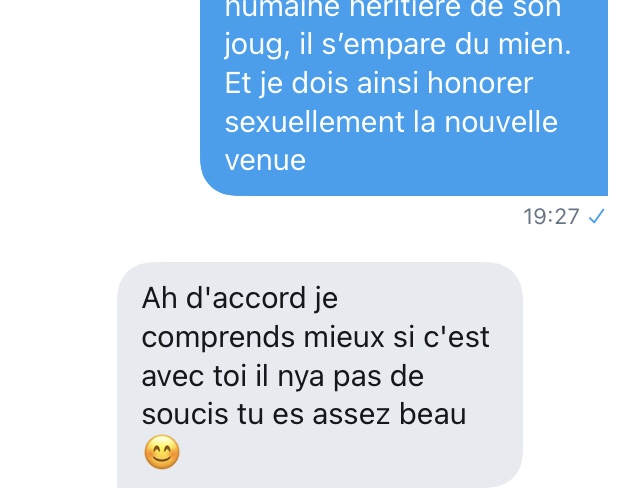
Task: Click the word "nouvelle" in sent message
Action: [x=501, y=122]
